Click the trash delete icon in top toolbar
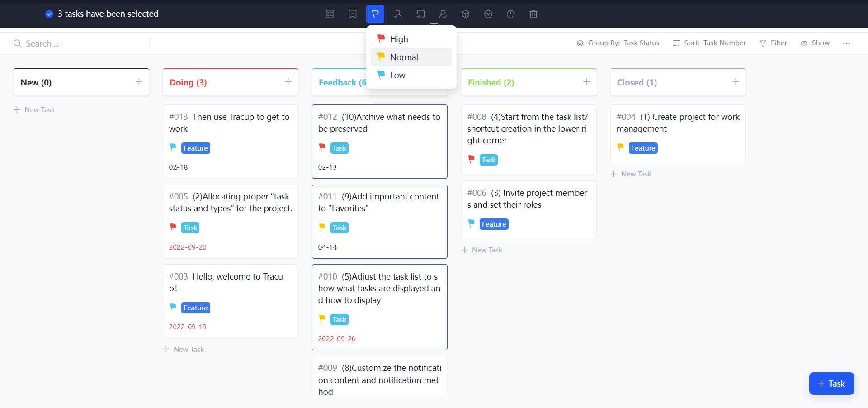This screenshot has height=408, width=868. (x=533, y=14)
